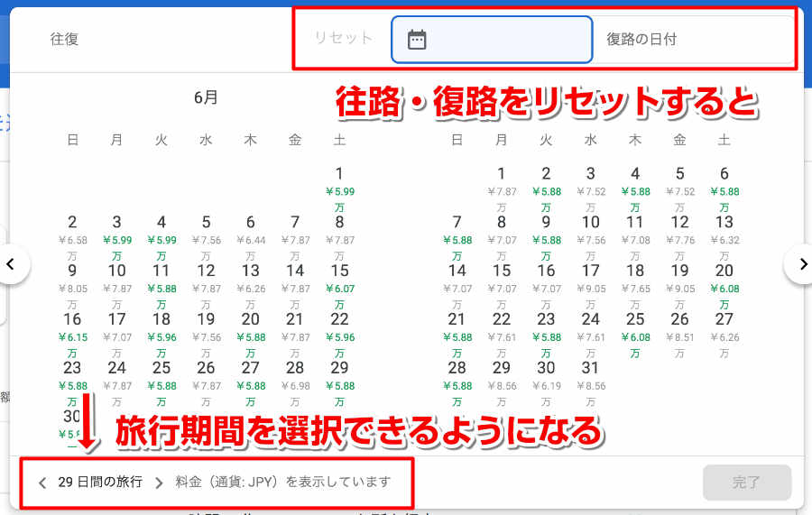Choose June 13 priced ¥6.26万
This screenshot has height=515, width=812.
click(251, 286)
